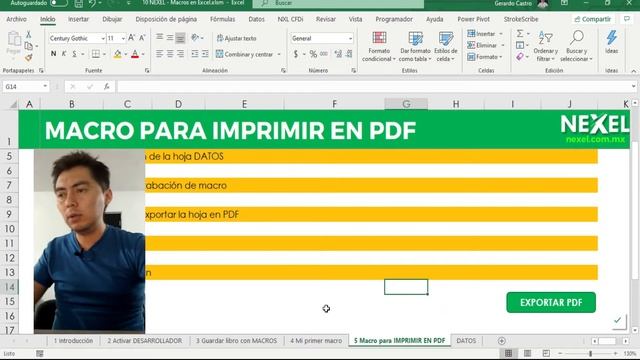Decrease font size with the smaller A icon
This screenshot has width=640, height=360.
tap(142, 38)
